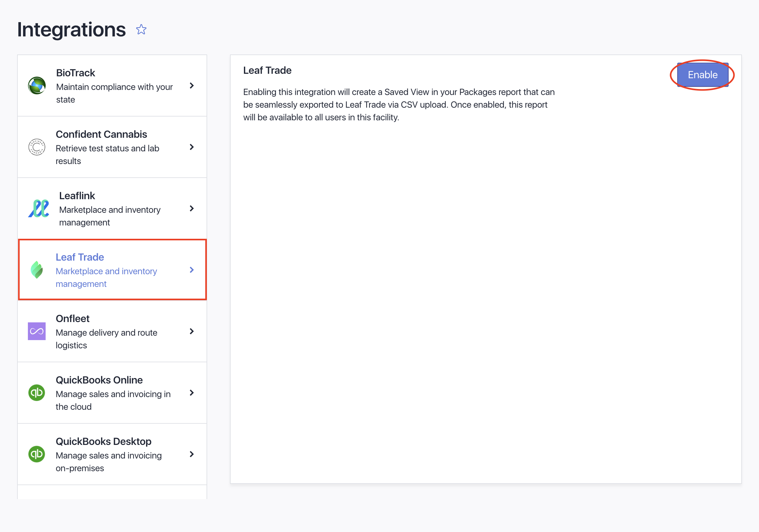The image size is (759, 532).
Task: Click the Leaflink logo icon
Action: click(x=39, y=208)
